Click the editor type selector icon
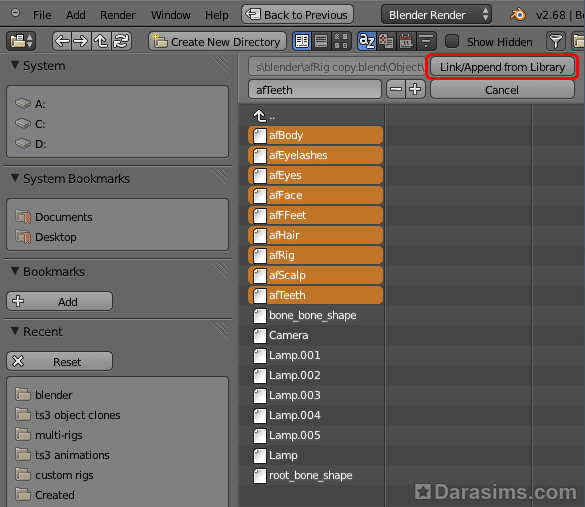This screenshot has height=507, width=585. pos(21,41)
